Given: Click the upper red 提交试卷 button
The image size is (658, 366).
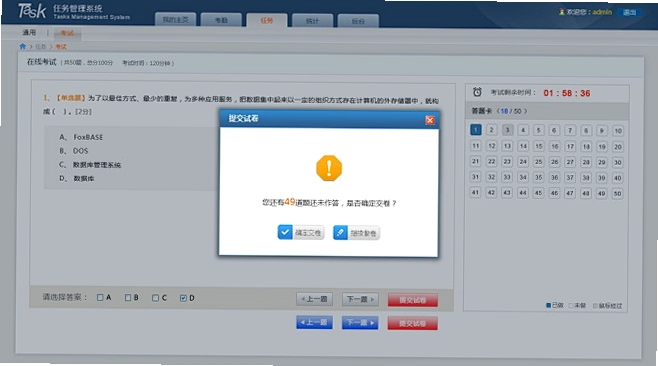Looking at the screenshot, I should click(x=413, y=300).
